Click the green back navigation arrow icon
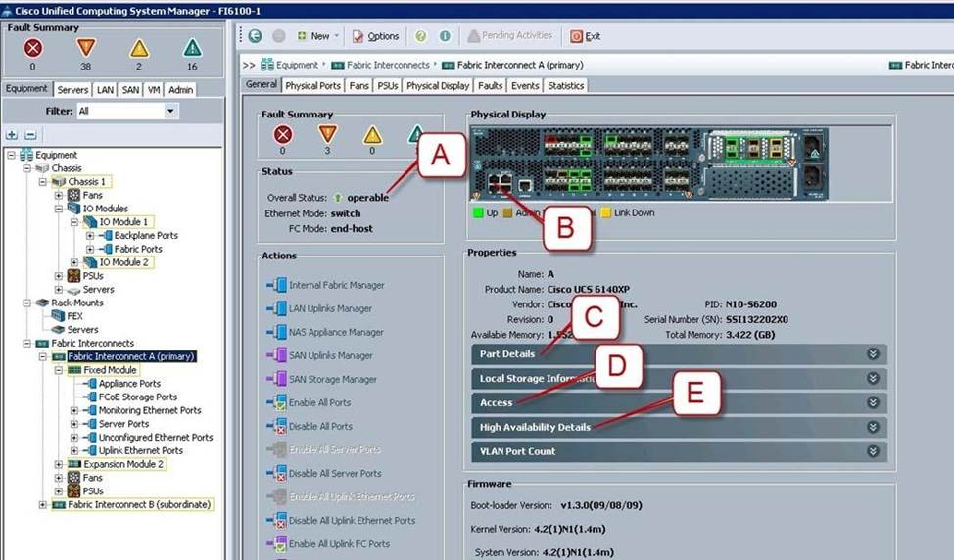The height and width of the screenshot is (560, 954). click(255, 36)
